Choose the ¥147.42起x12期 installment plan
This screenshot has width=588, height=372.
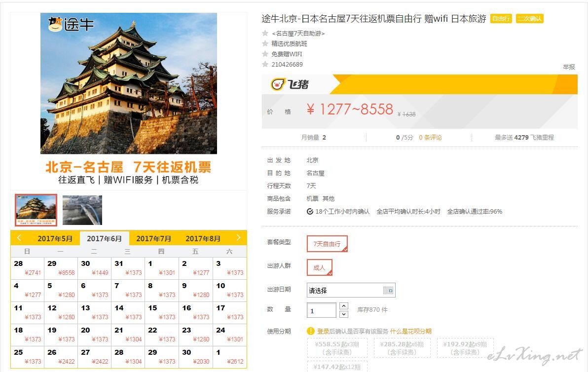[337, 367]
